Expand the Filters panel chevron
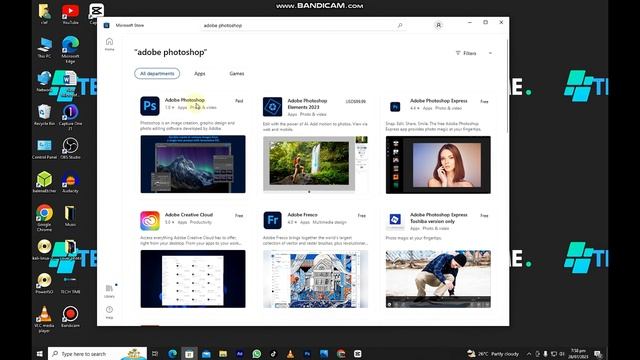Viewport: 640px width, 360px height. point(490,53)
